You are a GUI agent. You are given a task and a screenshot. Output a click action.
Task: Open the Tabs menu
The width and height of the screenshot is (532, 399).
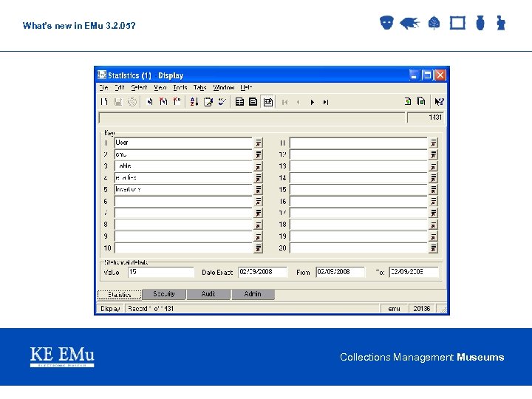(199, 87)
